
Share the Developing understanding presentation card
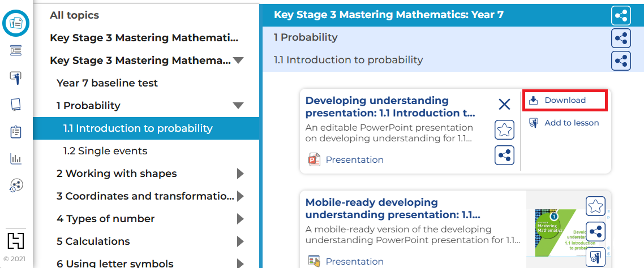click(504, 155)
